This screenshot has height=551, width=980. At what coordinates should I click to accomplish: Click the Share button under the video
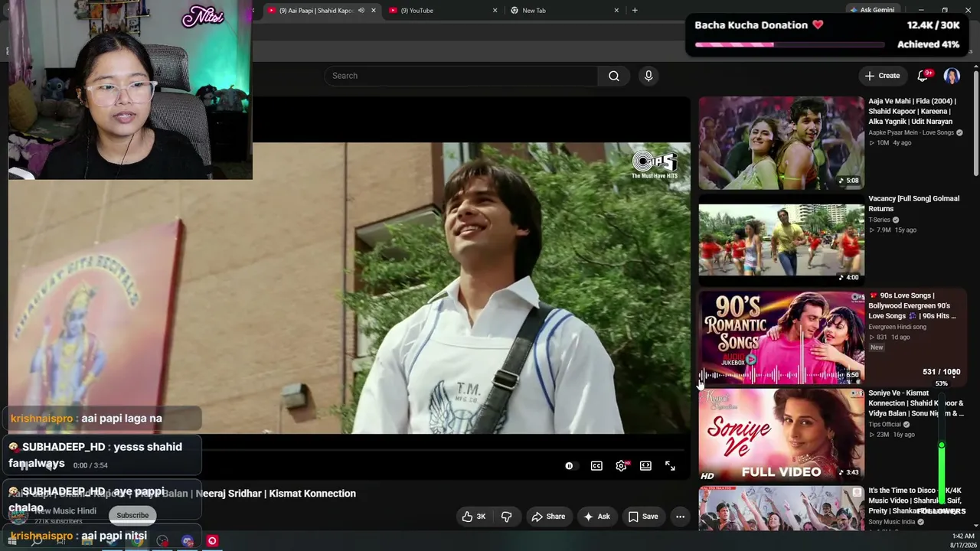[548, 517]
